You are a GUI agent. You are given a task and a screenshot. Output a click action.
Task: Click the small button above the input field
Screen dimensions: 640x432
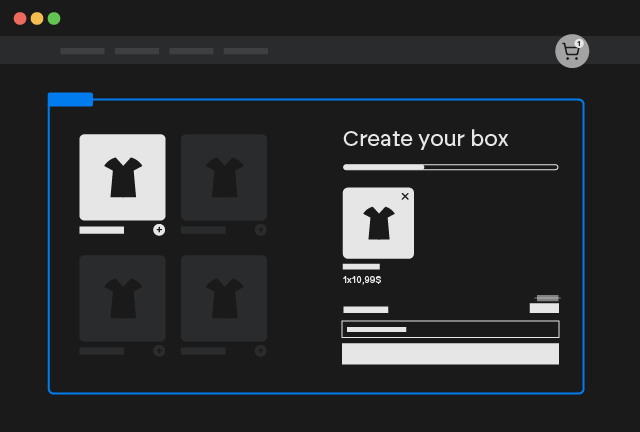[544, 308]
